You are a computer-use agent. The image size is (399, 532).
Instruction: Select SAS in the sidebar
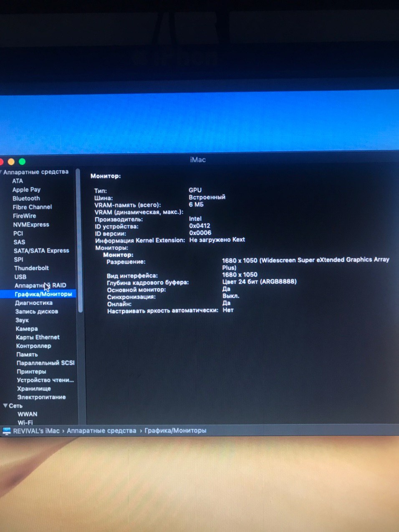coord(19,242)
